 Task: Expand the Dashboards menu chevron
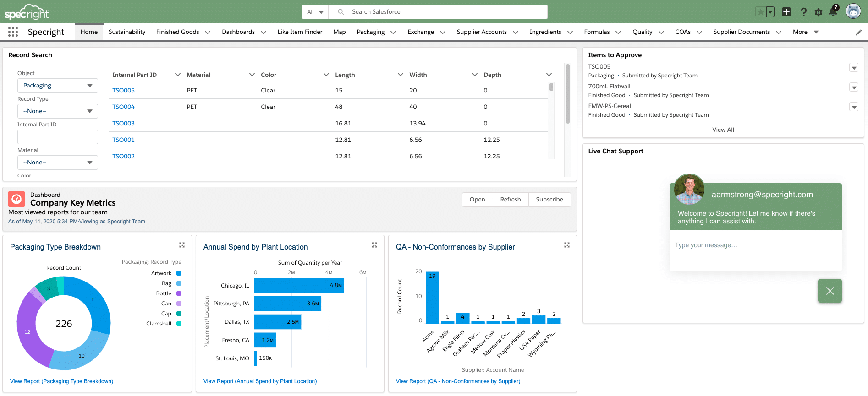click(x=264, y=32)
